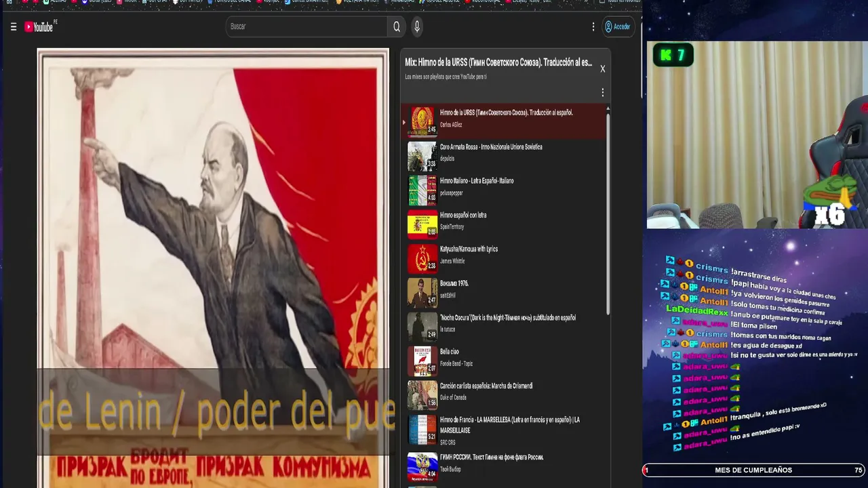Sign in with the Acceder button
This screenshot has width=868, height=488.
click(x=618, y=26)
